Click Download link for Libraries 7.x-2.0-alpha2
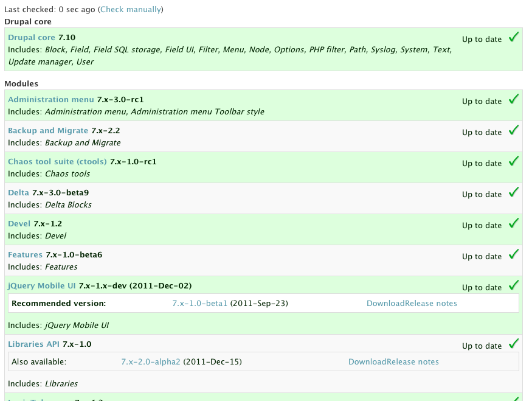The width and height of the screenshot is (532, 401). (367, 362)
